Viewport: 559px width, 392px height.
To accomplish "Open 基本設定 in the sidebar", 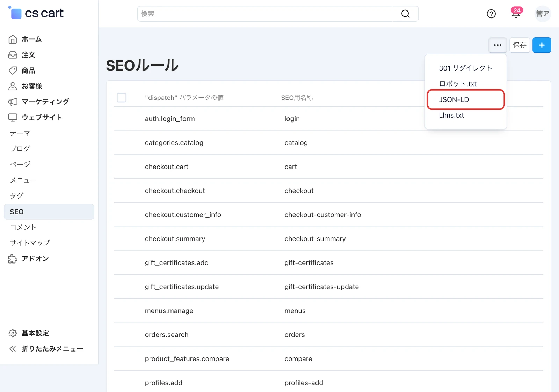I will 35,333.
